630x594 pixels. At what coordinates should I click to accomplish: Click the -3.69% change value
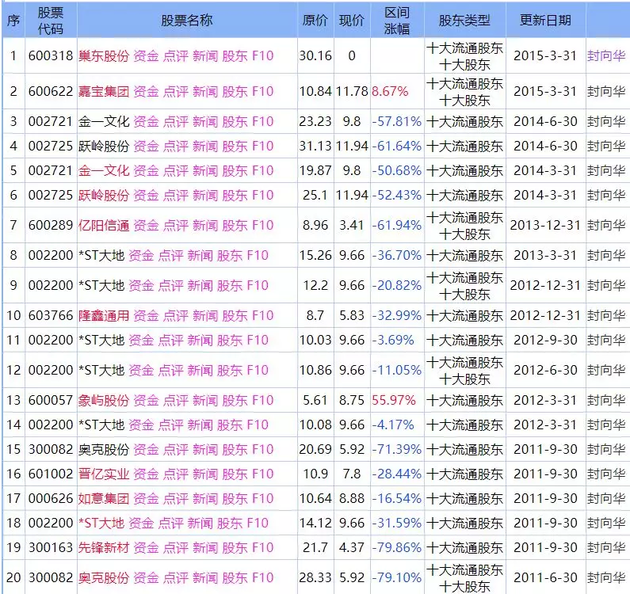[393, 340]
